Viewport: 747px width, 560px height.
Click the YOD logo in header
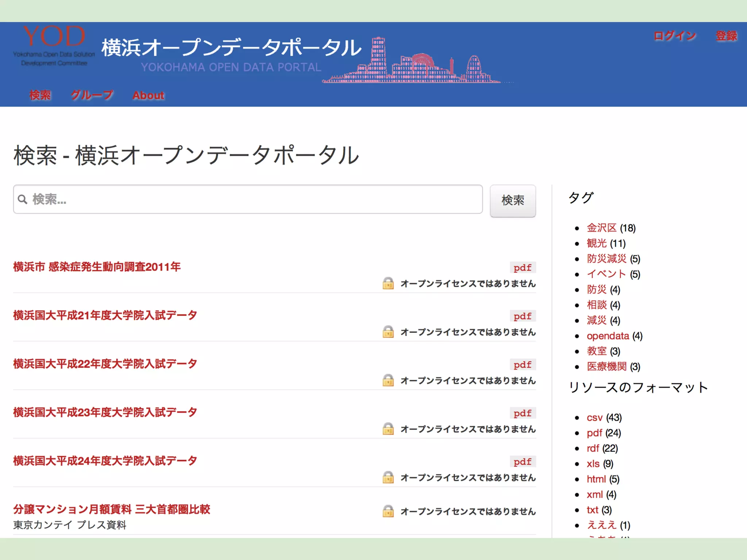[54, 45]
